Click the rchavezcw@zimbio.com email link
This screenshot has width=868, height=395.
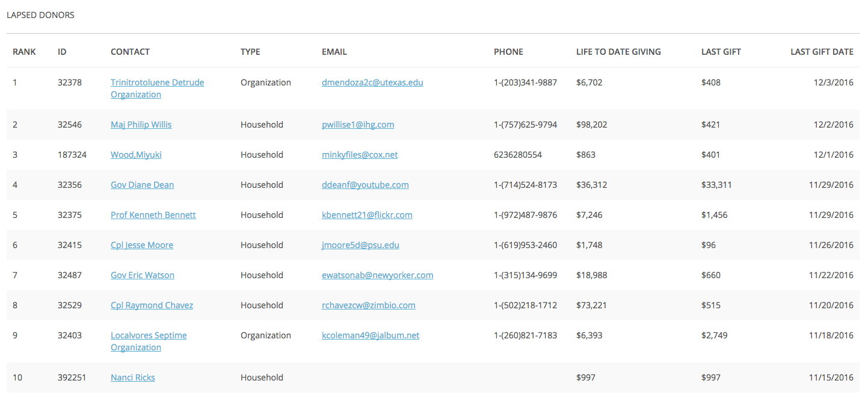[368, 305]
